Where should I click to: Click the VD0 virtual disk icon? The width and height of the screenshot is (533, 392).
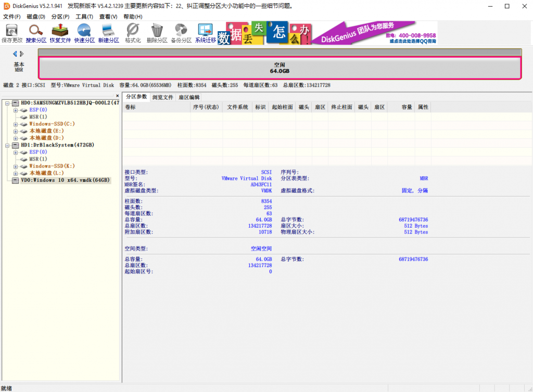click(x=15, y=180)
